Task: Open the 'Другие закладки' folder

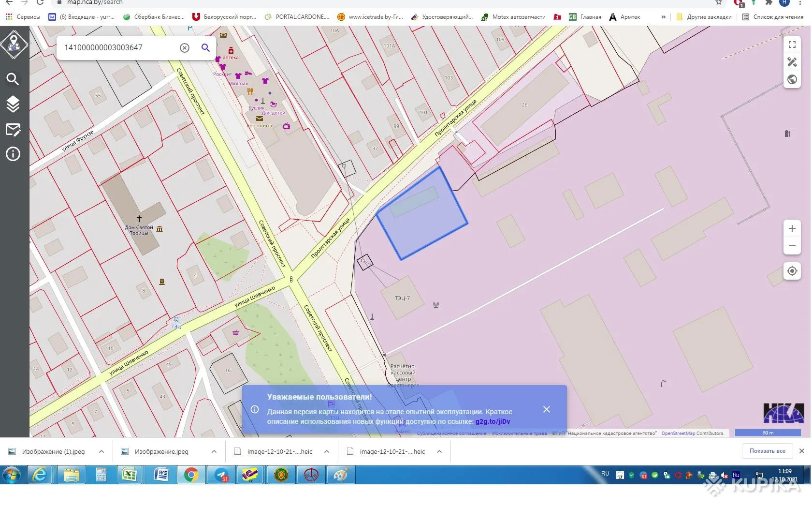Action: click(703, 17)
